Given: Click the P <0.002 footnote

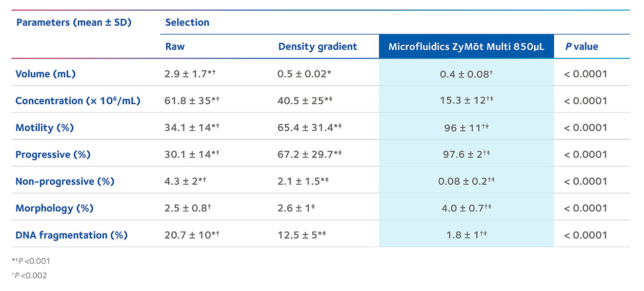Looking at the screenshot, I should 29,275.
